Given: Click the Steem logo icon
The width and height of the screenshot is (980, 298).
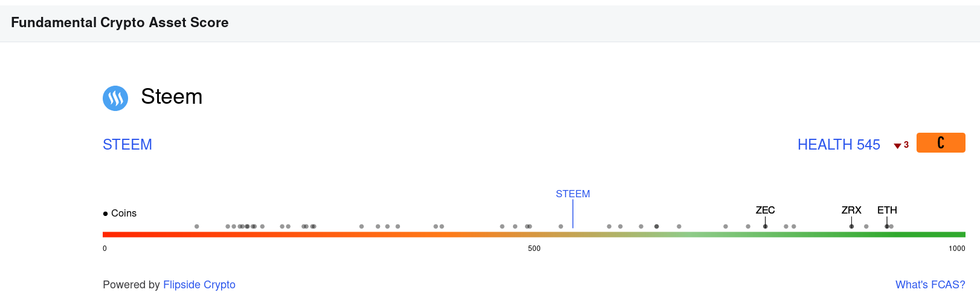Looking at the screenshot, I should (x=115, y=98).
